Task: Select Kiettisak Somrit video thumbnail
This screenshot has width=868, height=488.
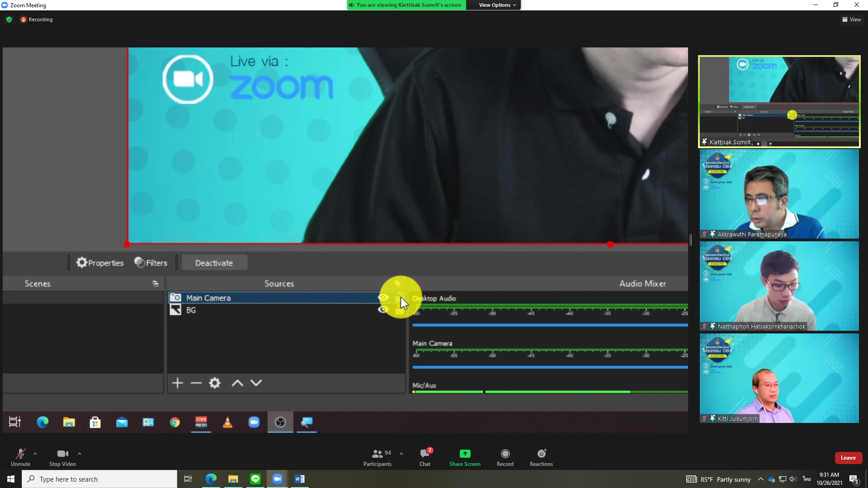Action: point(779,102)
